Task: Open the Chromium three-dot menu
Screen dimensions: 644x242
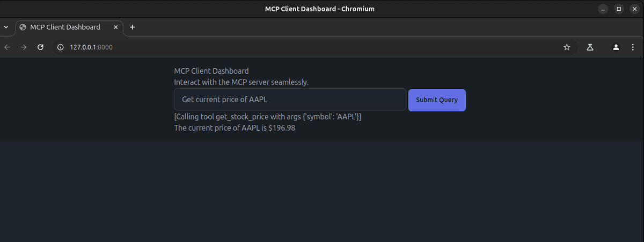Action: pyautogui.click(x=633, y=47)
